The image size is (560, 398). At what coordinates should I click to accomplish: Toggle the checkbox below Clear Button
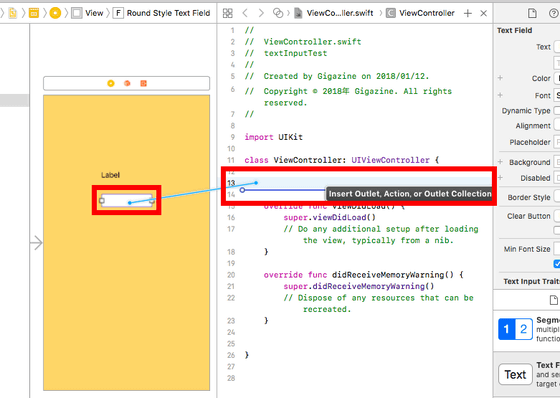pyautogui.click(x=557, y=230)
